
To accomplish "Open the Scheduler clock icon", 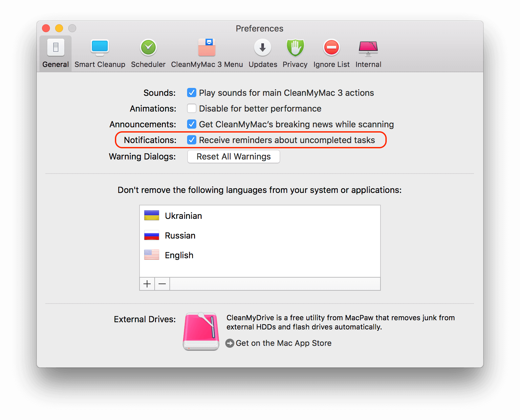I will point(148,47).
